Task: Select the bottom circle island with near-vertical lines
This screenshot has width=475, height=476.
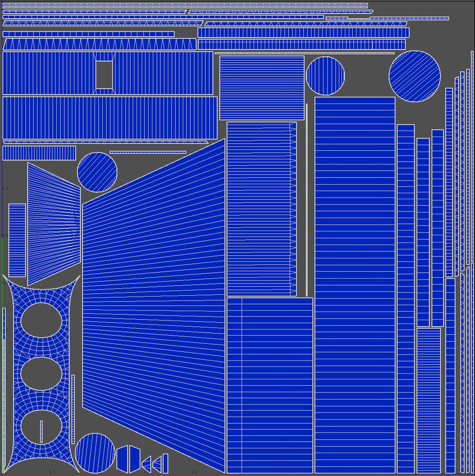Action: click(x=95, y=453)
